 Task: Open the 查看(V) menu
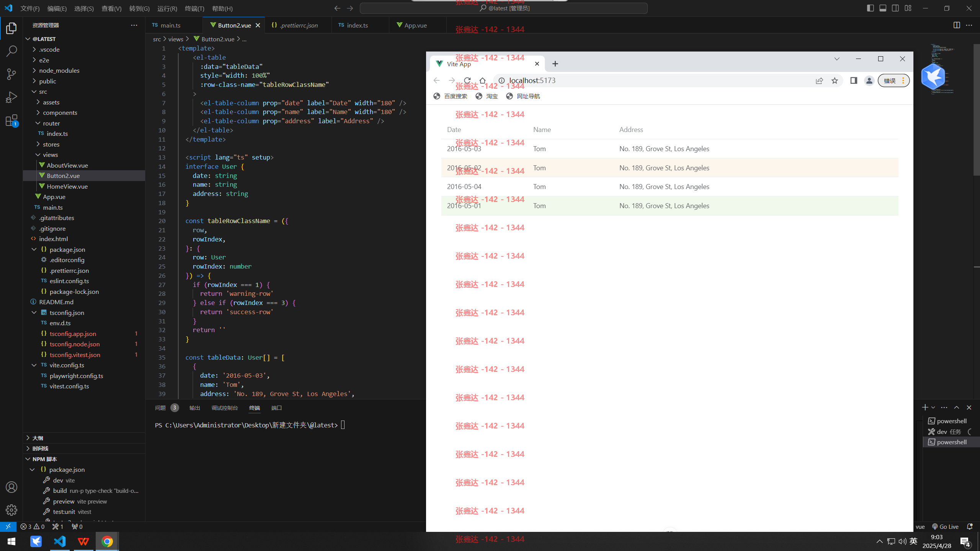click(x=111, y=8)
